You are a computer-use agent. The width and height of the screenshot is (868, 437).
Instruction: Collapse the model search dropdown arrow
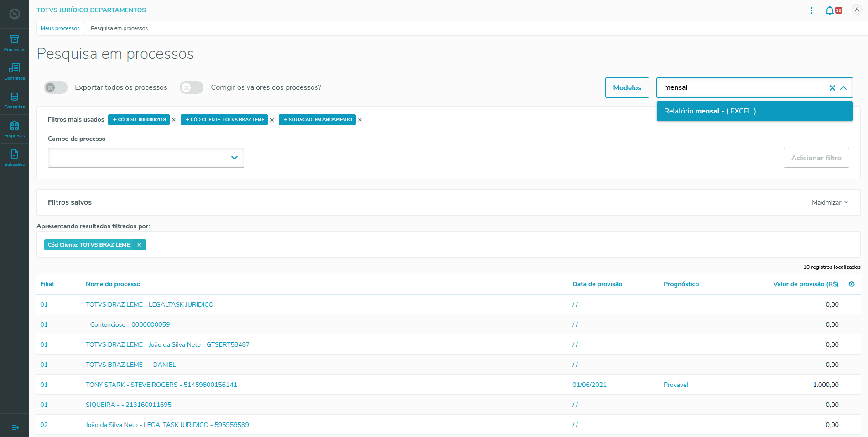tap(843, 88)
